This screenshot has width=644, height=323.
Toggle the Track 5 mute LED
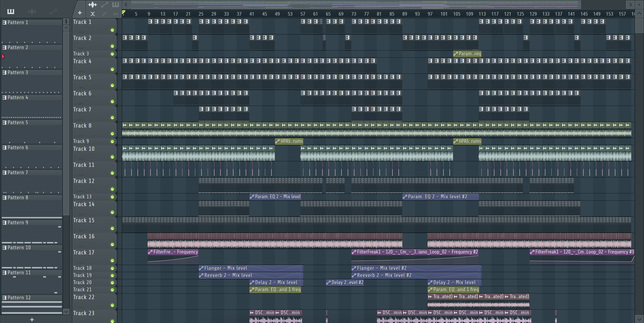[x=112, y=85]
